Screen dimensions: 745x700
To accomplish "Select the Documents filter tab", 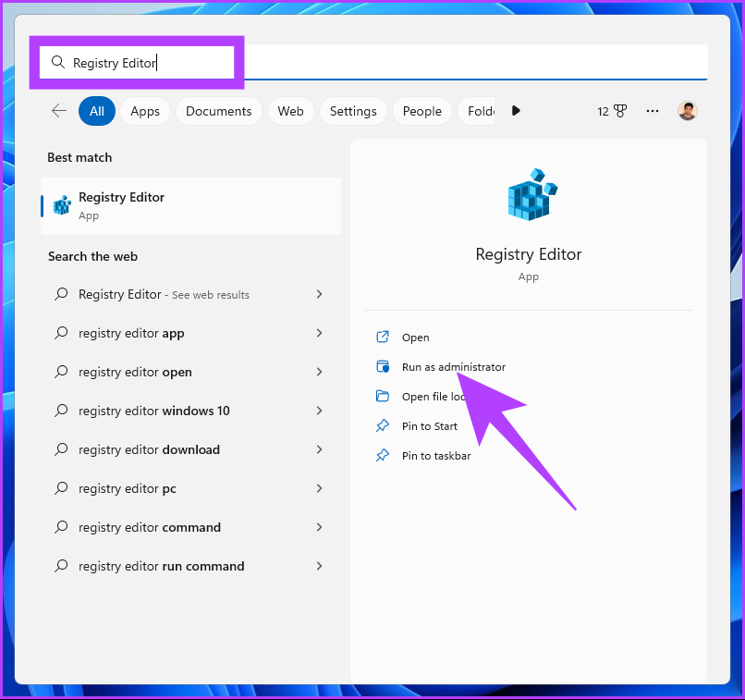I will tap(218, 111).
